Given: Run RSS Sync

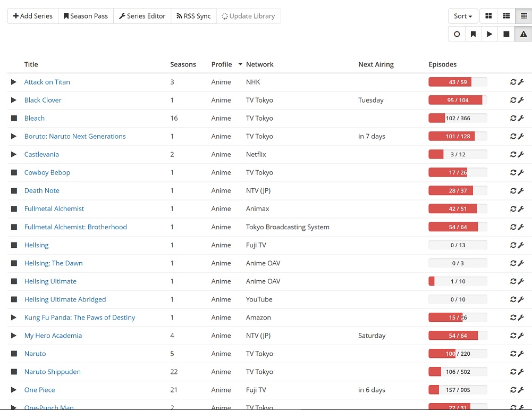Looking at the screenshot, I should tap(194, 16).
